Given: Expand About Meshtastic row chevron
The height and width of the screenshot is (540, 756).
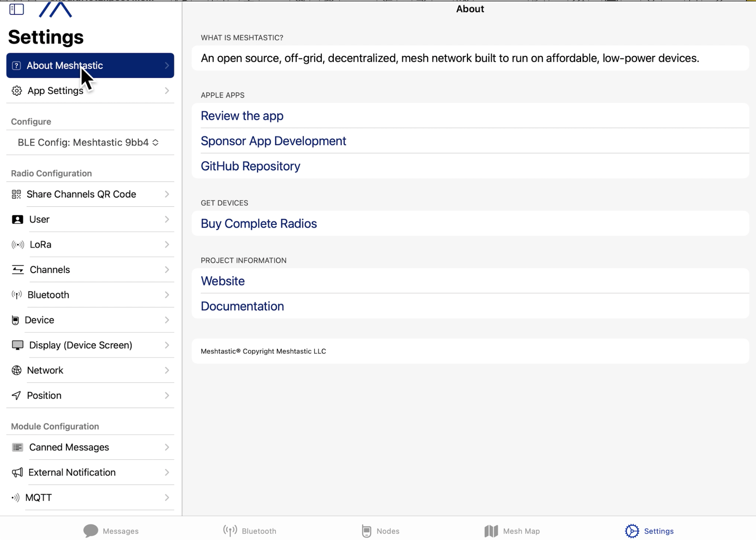Looking at the screenshot, I should tap(167, 65).
